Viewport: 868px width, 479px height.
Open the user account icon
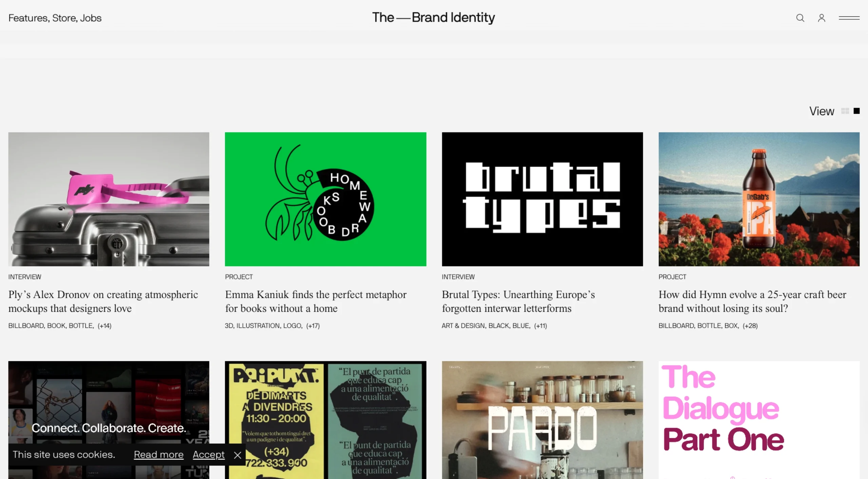click(x=822, y=18)
